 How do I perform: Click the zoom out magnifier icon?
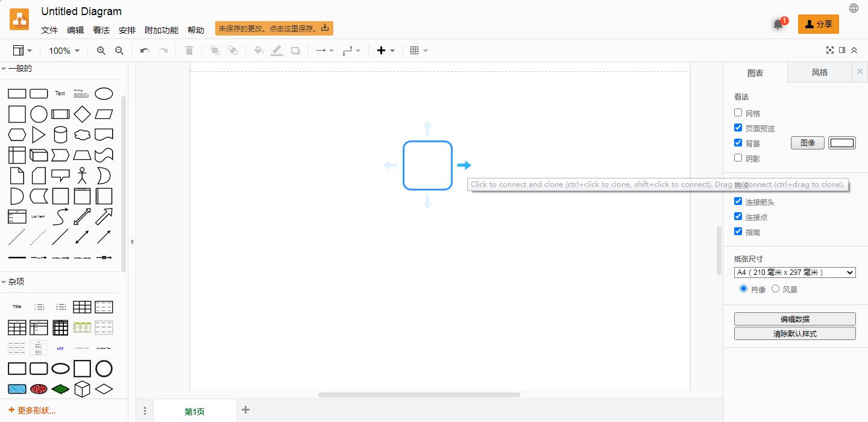pyautogui.click(x=119, y=51)
